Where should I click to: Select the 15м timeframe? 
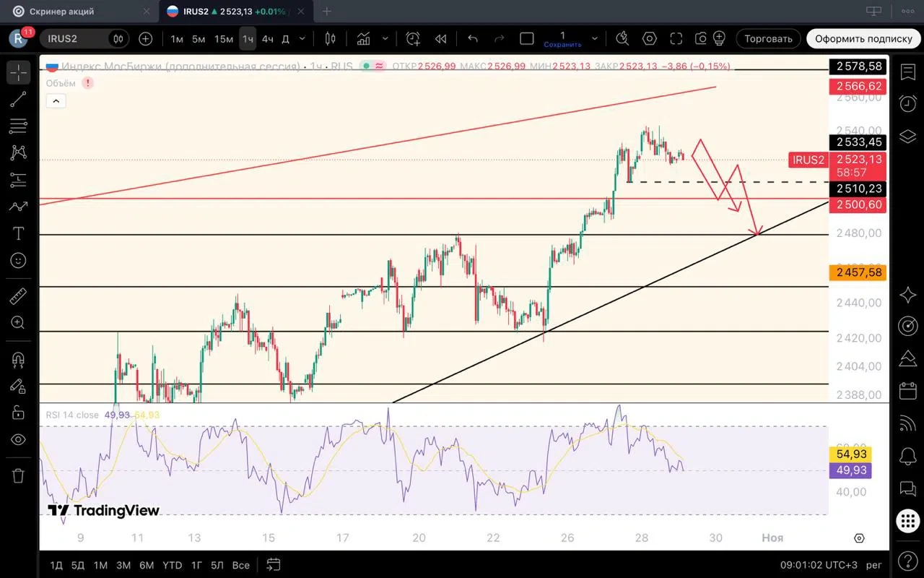224,38
